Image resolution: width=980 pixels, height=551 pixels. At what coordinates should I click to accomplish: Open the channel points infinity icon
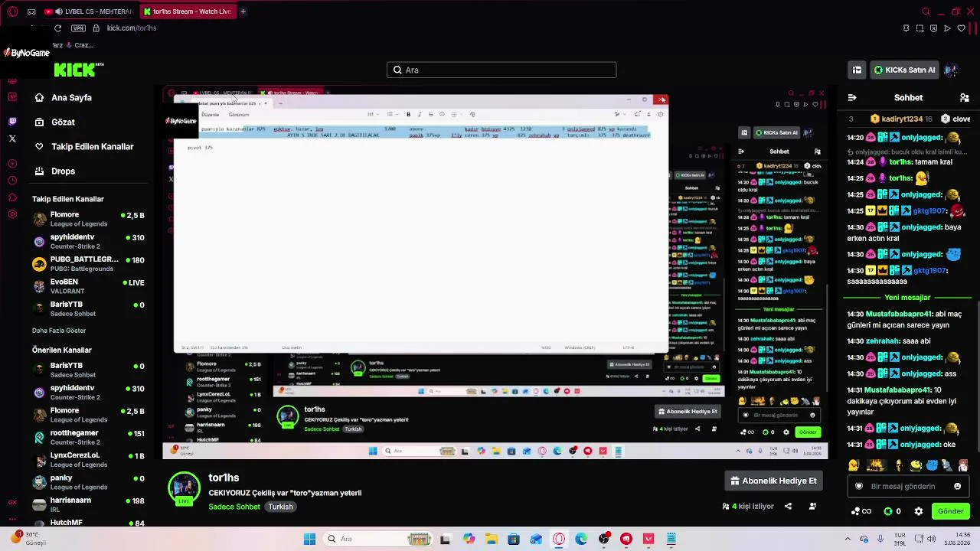861,511
